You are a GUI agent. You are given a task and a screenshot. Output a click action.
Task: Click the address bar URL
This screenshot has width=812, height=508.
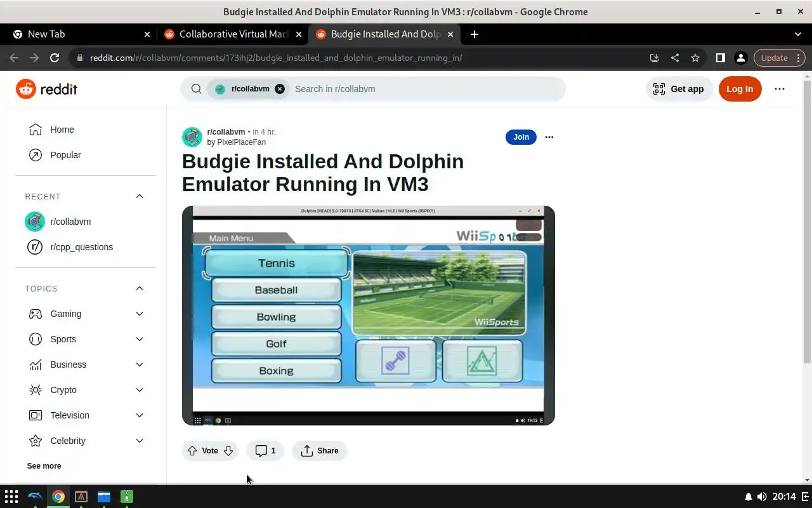pos(276,58)
